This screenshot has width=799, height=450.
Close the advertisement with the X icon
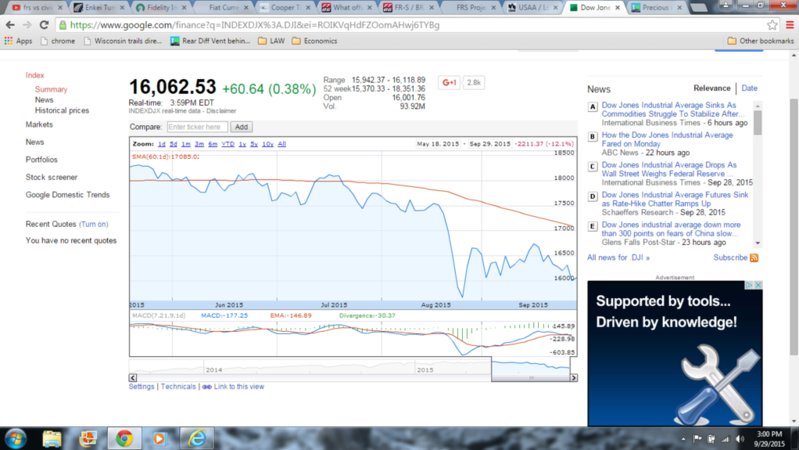(758, 284)
